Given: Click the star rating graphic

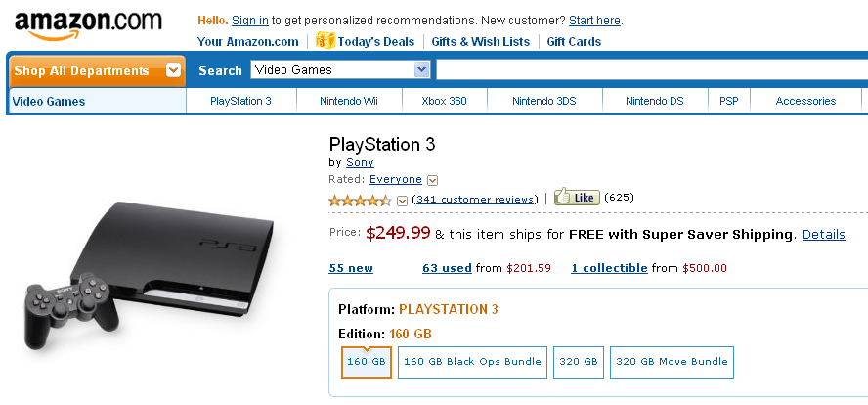Looking at the screenshot, I should 360,200.
